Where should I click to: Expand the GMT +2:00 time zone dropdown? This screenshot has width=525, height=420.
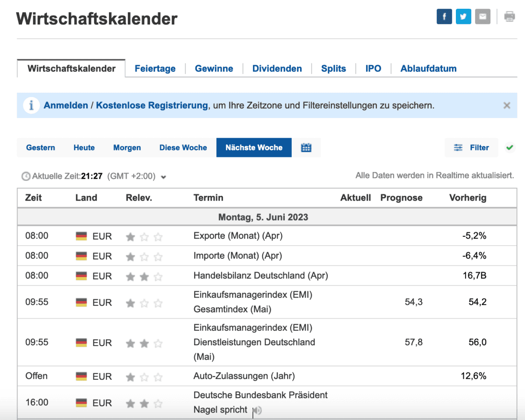point(164,177)
